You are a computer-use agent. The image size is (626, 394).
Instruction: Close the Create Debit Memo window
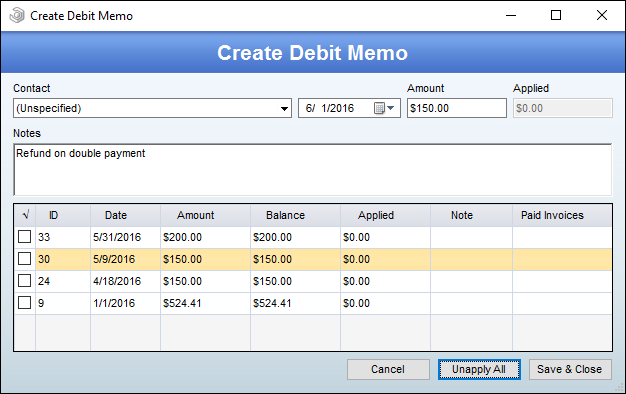[x=602, y=16]
